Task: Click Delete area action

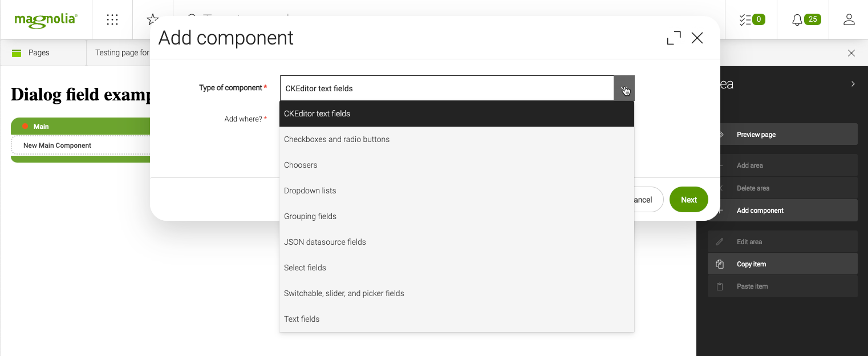Action: tap(782, 188)
